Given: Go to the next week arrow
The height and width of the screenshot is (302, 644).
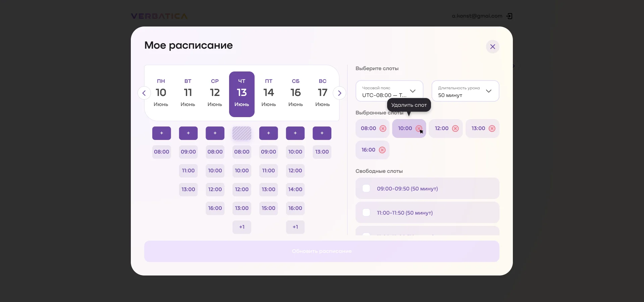Looking at the screenshot, I should [x=339, y=93].
